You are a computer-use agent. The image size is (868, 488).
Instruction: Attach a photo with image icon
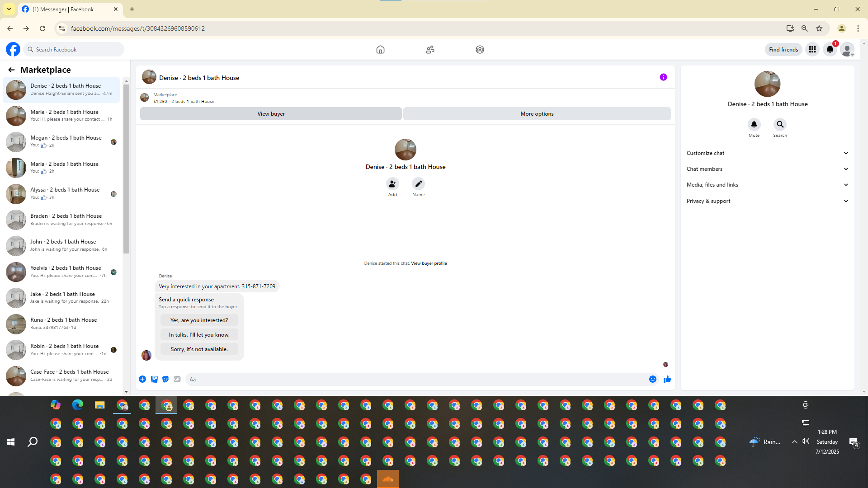[x=154, y=379]
